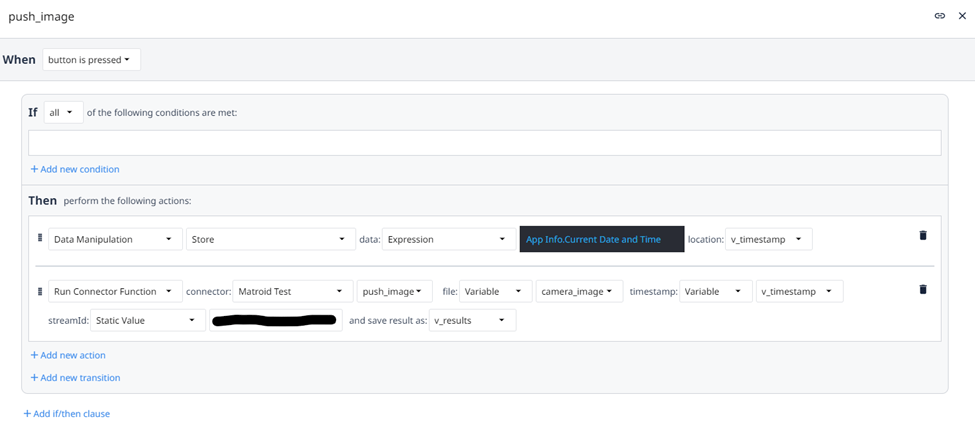Select the Matroid Test connector dropdown
Viewport: 975px width, 426px height.
pyautogui.click(x=291, y=291)
